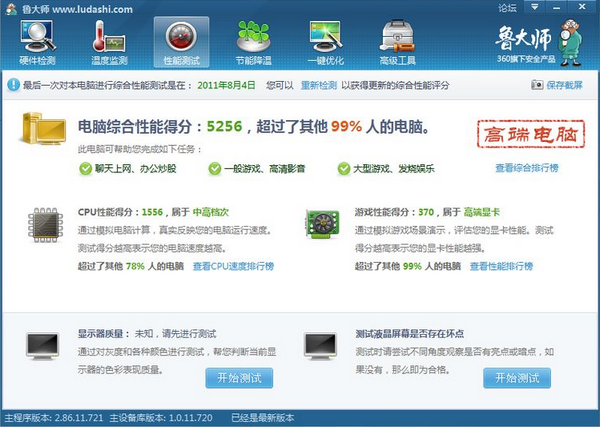The image size is (600, 427).
Task: Click the game score 370 value
Action: click(426, 212)
